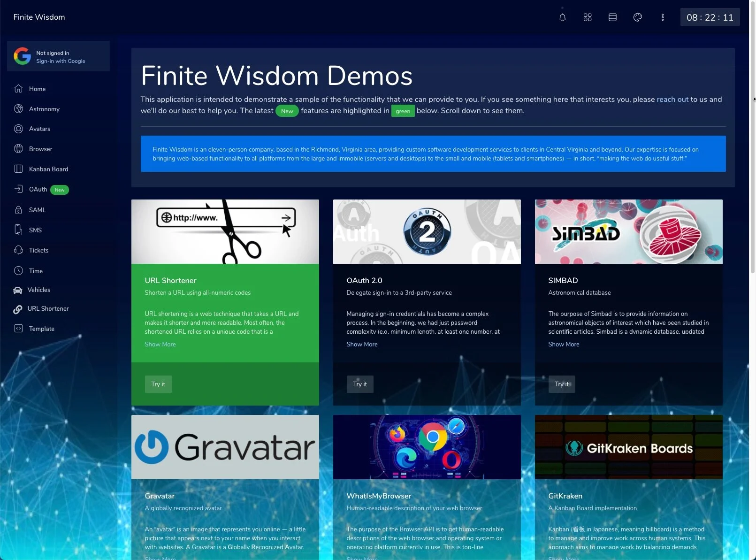Click Sign-in with Google text

pyautogui.click(x=61, y=61)
